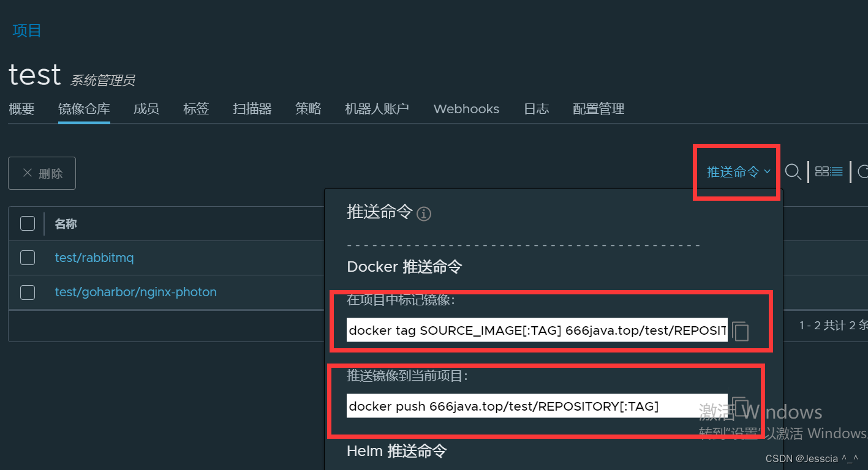Image resolution: width=868 pixels, height=470 pixels.
Task: Open the 机器人账户 tab
Action: click(x=377, y=109)
